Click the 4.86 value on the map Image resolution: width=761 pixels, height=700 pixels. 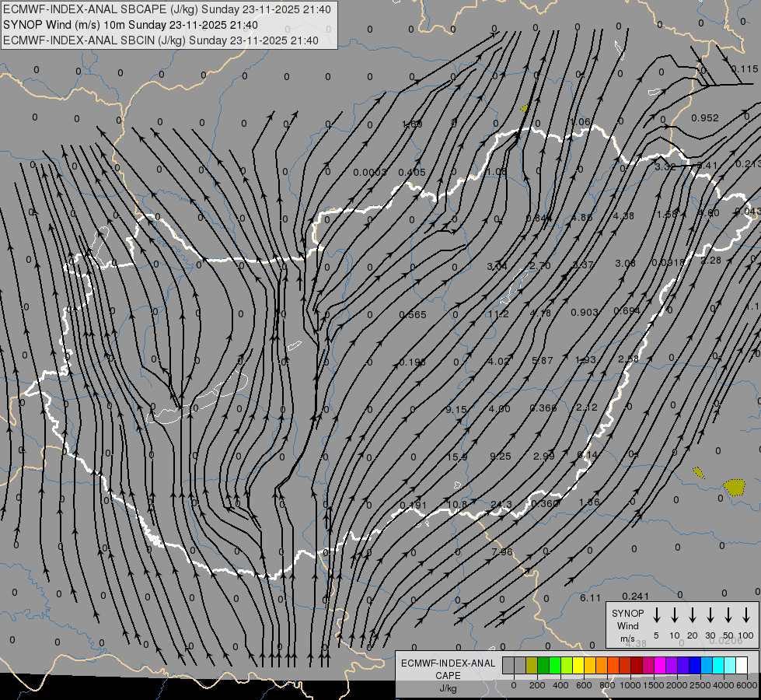coord(582,217)
